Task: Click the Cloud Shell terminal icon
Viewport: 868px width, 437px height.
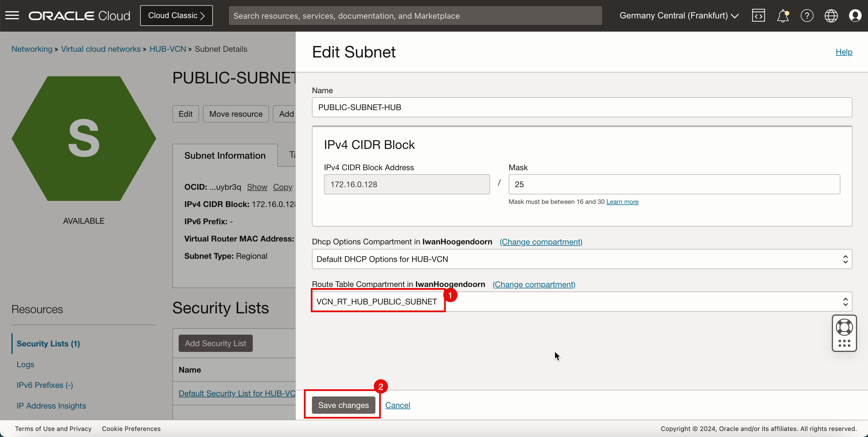Action: coord(758,15)
